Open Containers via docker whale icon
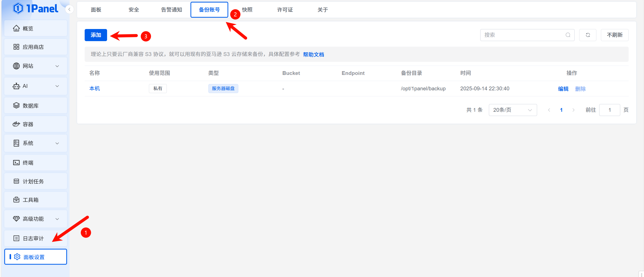The image size is (644, 277). [16, 124]
